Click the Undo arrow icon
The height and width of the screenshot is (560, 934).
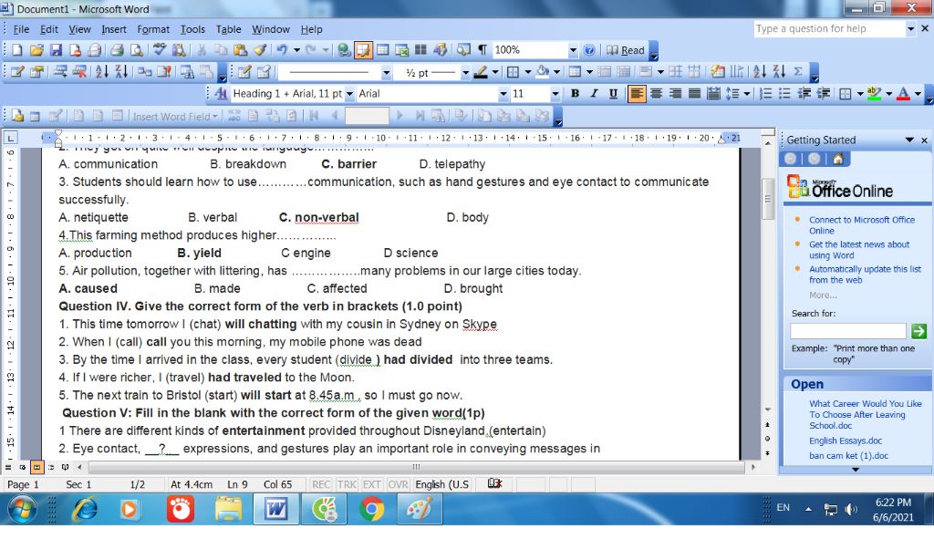(281, 50)
